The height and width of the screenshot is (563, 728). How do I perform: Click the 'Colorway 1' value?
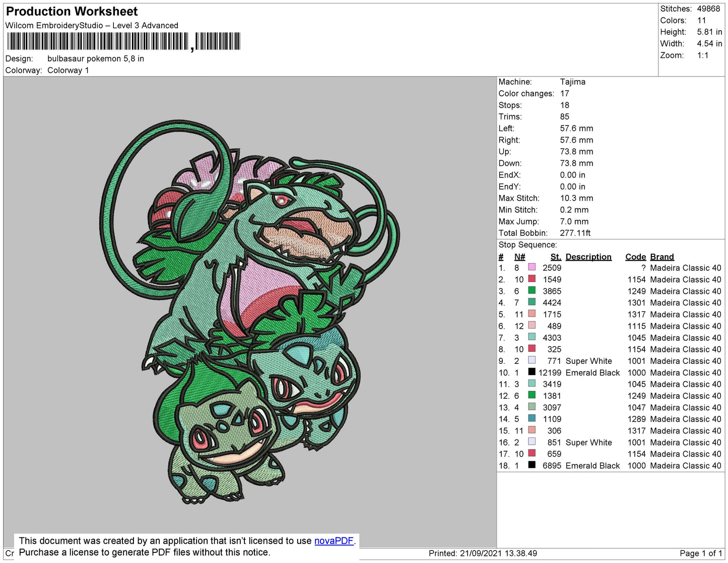pyautogui.click(x=68, y=70)
